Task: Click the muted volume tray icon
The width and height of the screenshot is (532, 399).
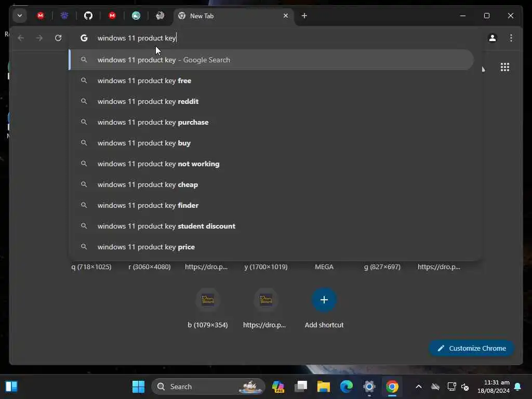Action: [465, 387]
